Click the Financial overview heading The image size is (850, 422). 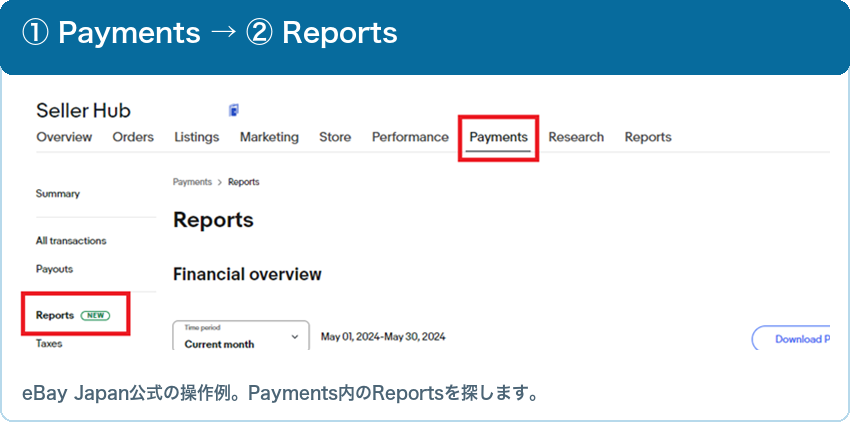pyautogui.click(x=247, y=274)
